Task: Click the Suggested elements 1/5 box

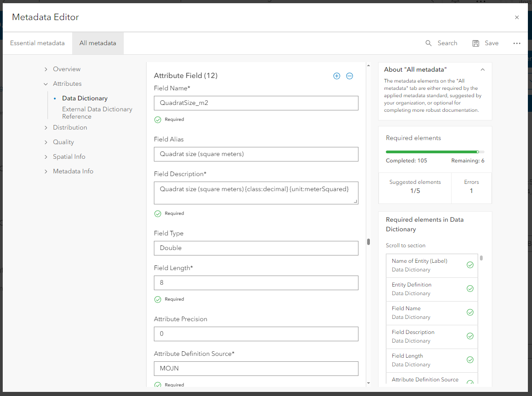Action: click(415, 188)
